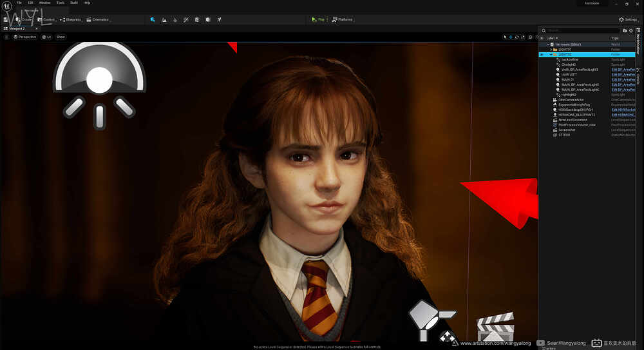This screenshot has height=350, width=644.
Task: Toggle visibility column header eye icon
Action: (542, 38)
